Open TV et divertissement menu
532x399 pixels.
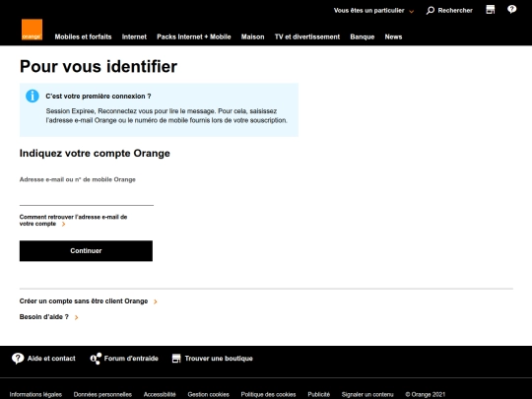click(307, 37)
